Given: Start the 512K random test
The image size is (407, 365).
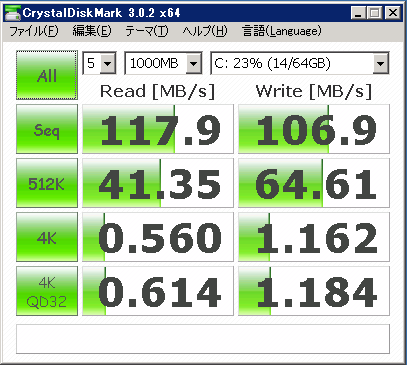Looking at the screenshot, I should click(x=47, y=183).
